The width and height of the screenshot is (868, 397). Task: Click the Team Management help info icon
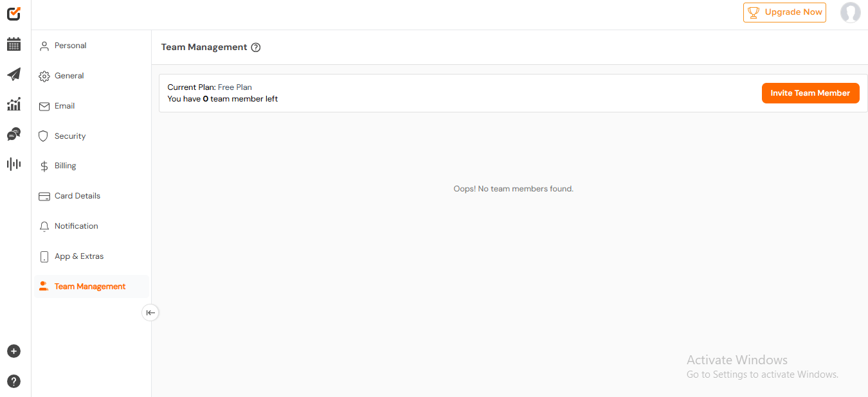[256, 48]
